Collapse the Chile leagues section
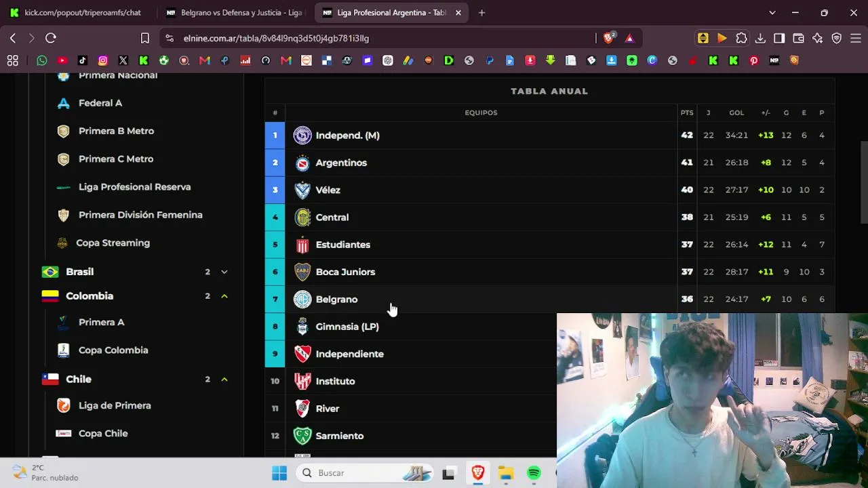The height and width of the screenshot is (488, 868). tap(224, 380)
